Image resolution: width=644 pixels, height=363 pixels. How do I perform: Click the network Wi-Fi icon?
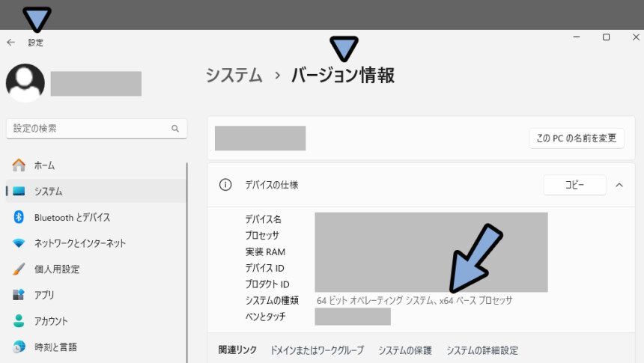[x=19, y=242]
